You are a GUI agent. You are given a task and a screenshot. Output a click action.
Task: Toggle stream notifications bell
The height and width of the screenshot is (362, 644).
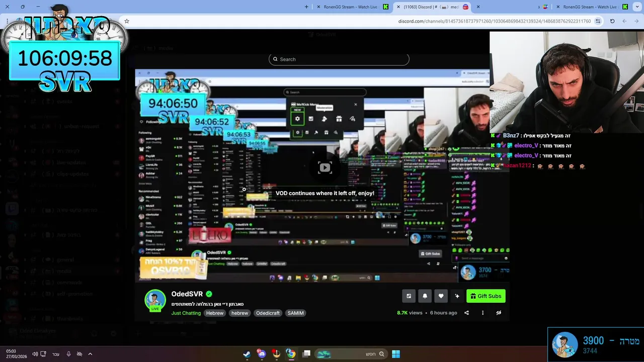[x=425, y=296]
